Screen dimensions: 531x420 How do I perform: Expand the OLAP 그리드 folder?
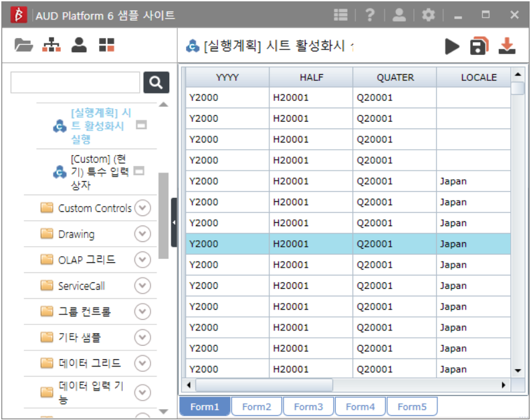coord(142,259)
